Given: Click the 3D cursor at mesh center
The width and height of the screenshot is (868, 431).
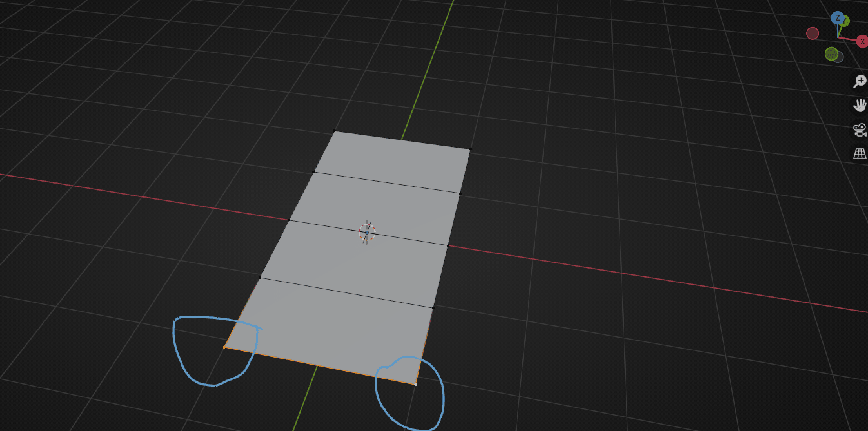Looking at the screenshot, I should [x=367, y=233].
